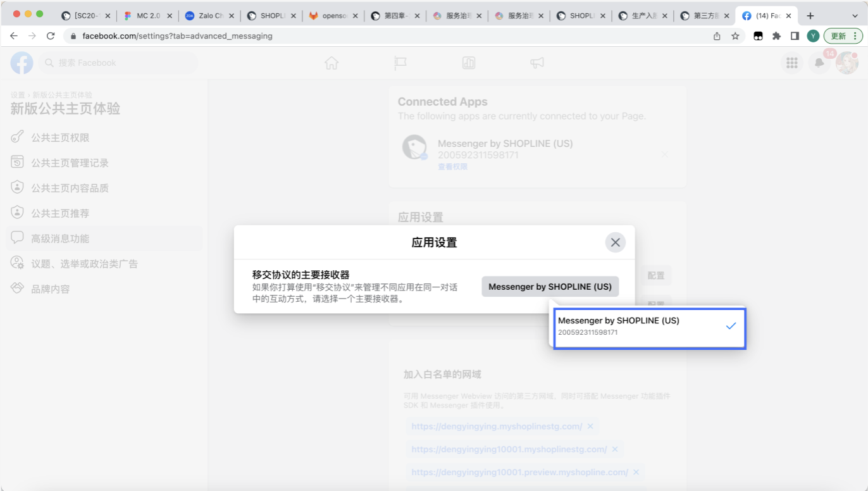Select 高级消息功能 in sidebar

tap(104, 239)
